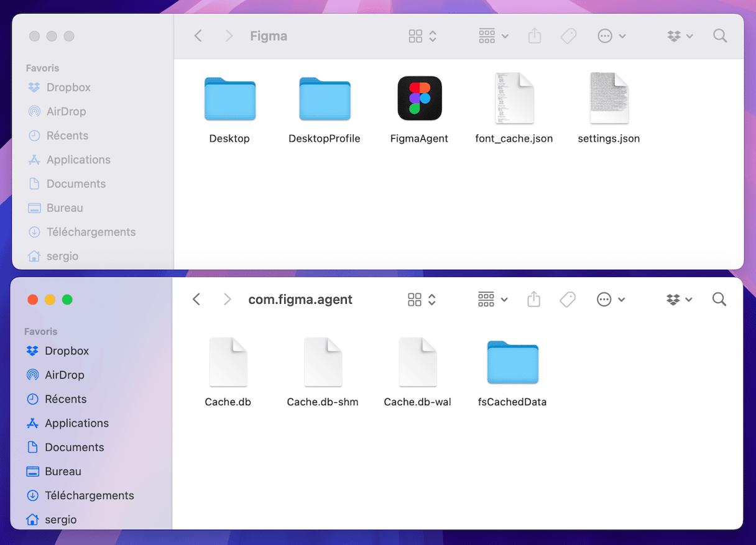Select the settings.json file
756x545 pixels.
609,98
